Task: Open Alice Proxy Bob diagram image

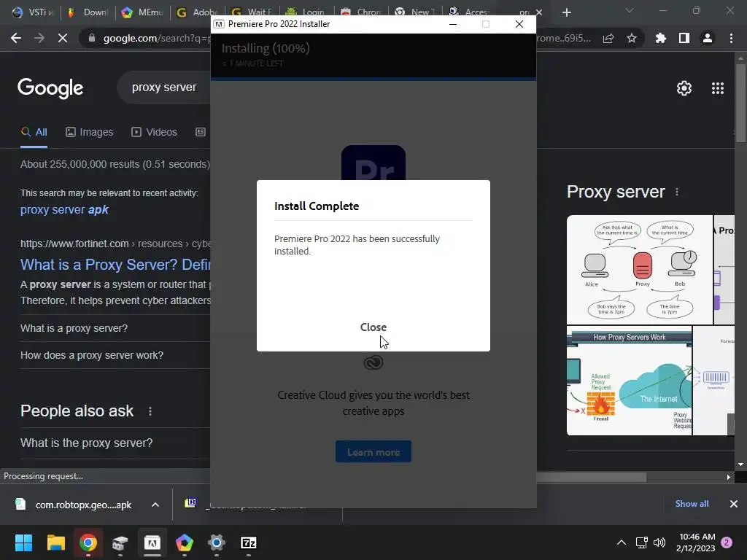Action: 639,270
